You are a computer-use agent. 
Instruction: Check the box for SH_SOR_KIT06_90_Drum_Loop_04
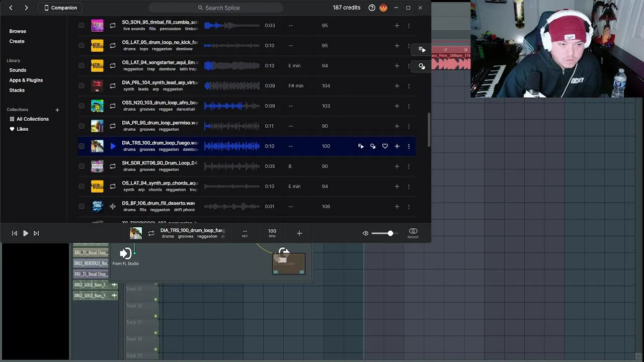[x=82, y=166]
